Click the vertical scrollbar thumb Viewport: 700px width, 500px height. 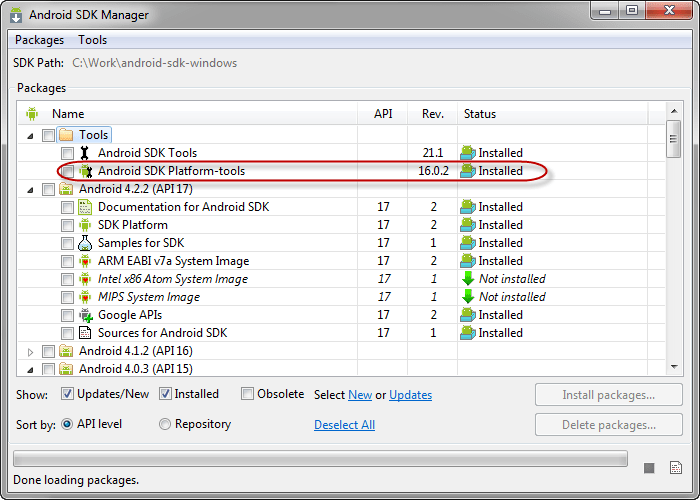point(674,138)
